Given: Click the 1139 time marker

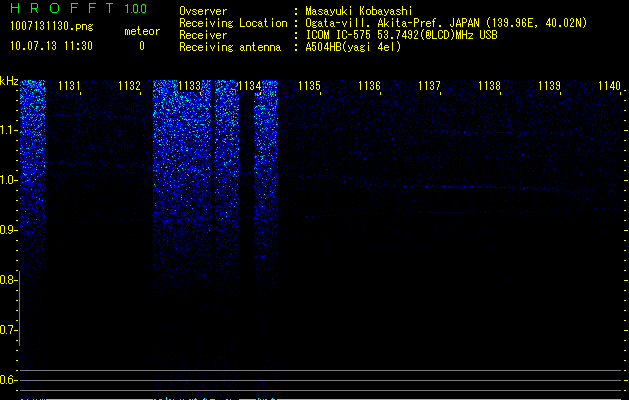Looking at the screenshot, I should click(549, 86).
